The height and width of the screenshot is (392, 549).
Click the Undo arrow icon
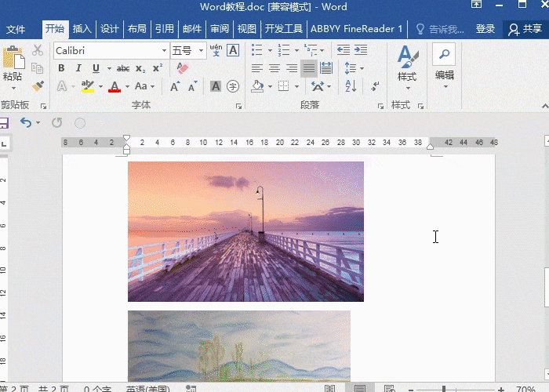tap(26, 122)
